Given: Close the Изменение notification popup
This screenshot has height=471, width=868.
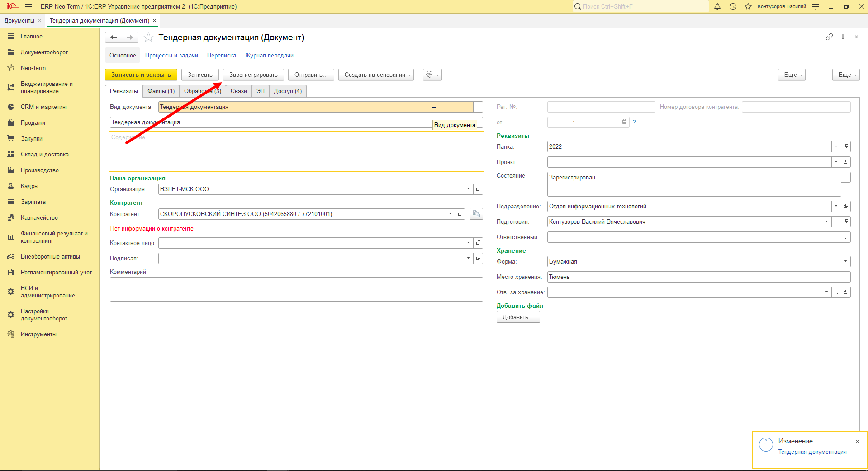Looking at the screenshot, I should coord(857,441).
